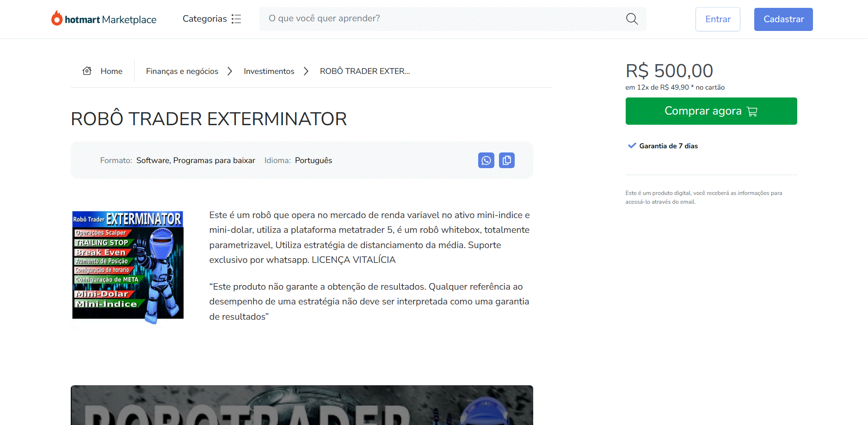This screenshot has height=425, width=868.
Task: Open Investimentos breadcrumb
Action: [x=269, y=71]
